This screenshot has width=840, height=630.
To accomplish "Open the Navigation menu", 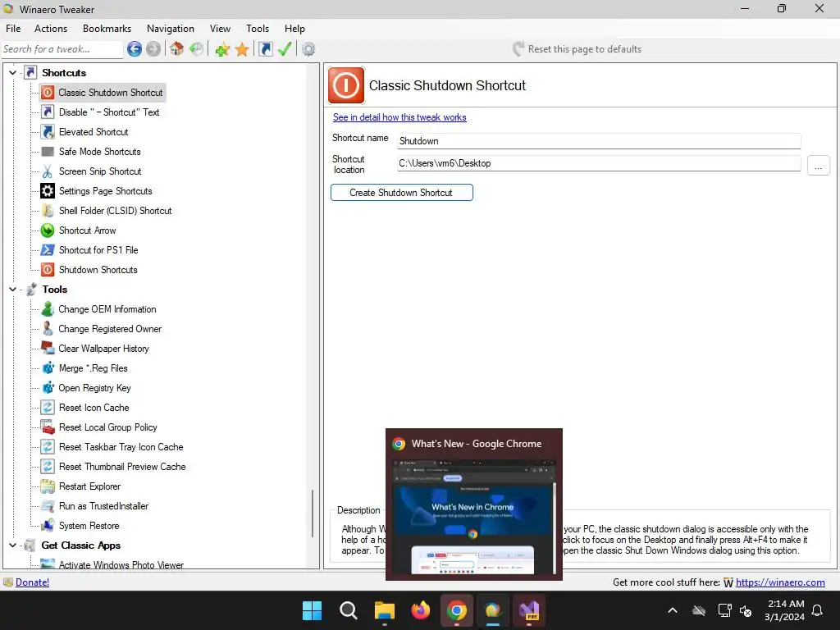I will 171,29.
